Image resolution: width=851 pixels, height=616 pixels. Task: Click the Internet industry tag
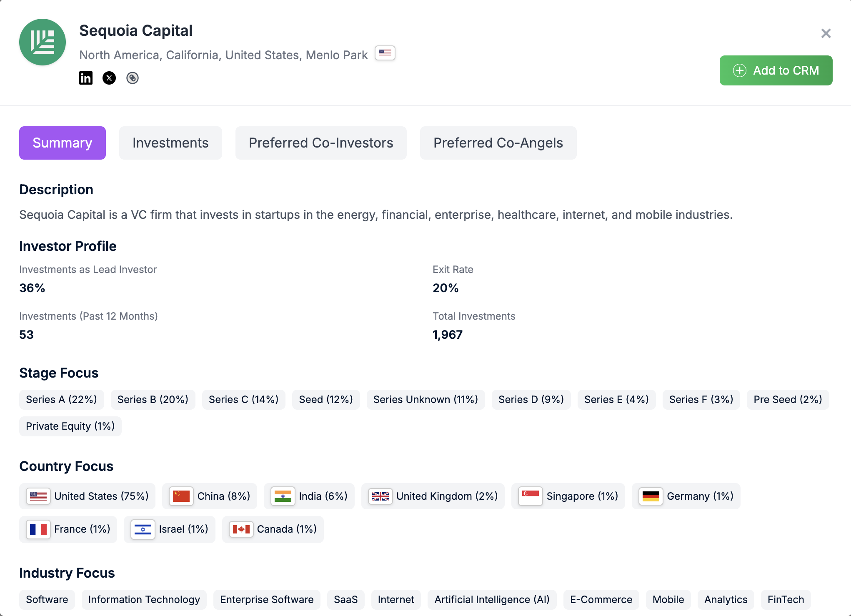pyautogui.click(x=396, y=600)
